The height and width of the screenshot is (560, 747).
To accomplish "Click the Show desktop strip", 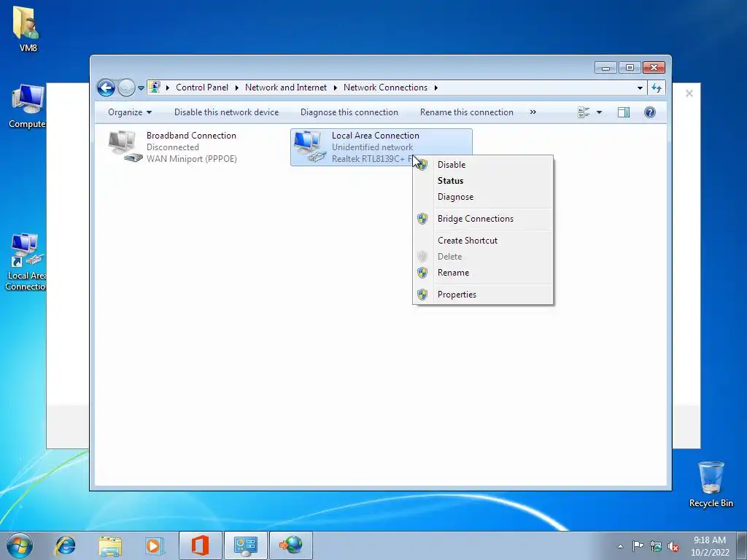I will pos(741,546).
